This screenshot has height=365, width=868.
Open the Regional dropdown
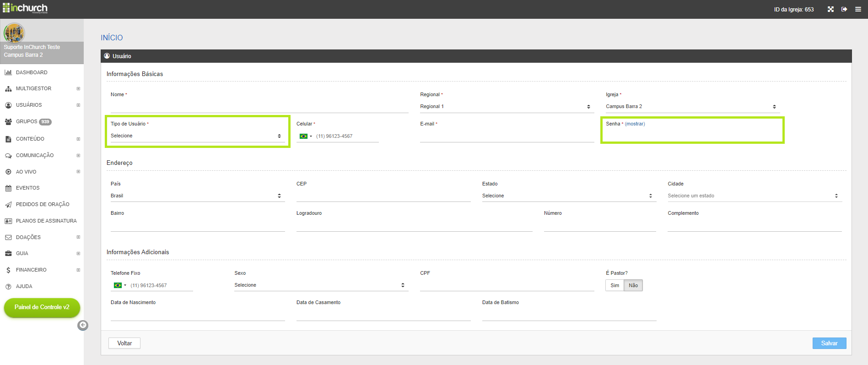(x=507, y=107)
